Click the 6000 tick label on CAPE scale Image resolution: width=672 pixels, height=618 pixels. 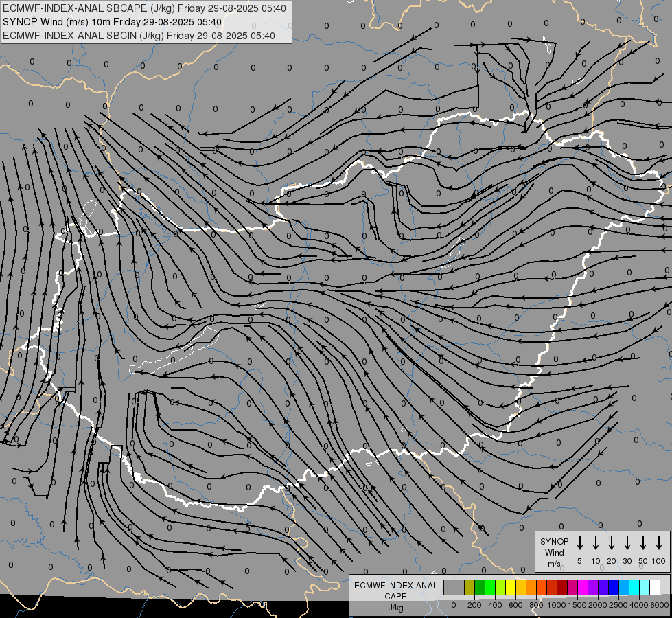660,605
